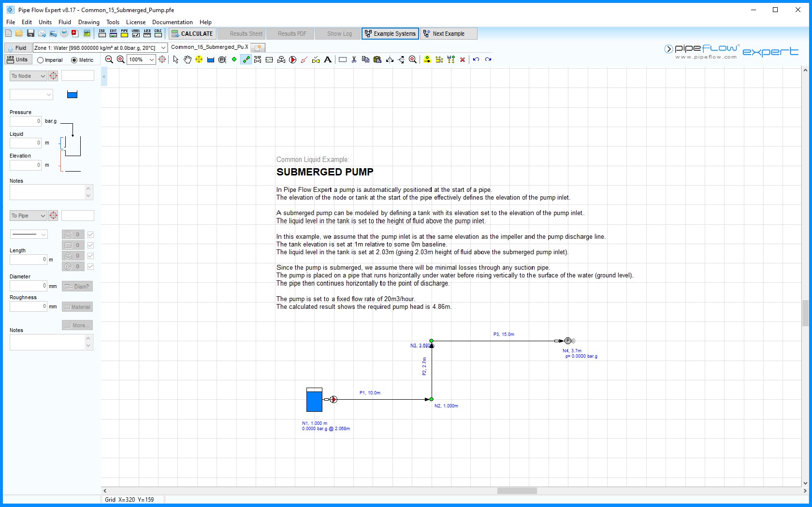Click the blue tank N1 in the drawing
The height and width of the screenshot is (507, 812).
[314, 400]
